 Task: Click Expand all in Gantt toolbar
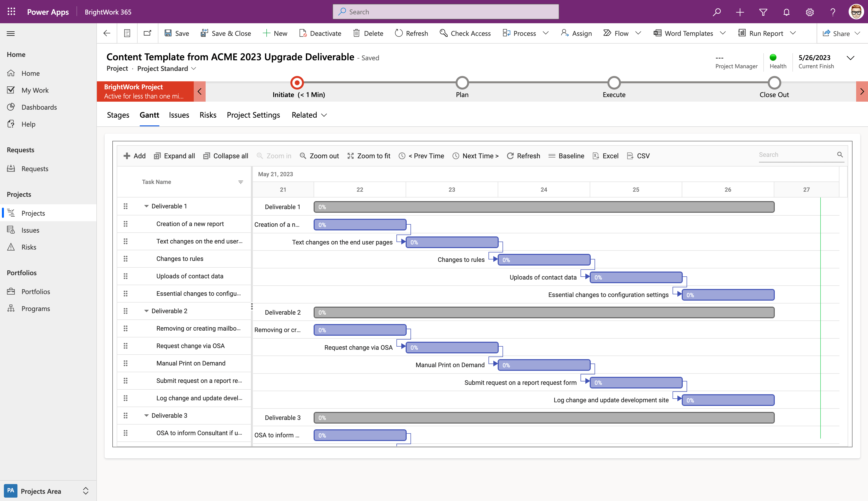(174, 156)
